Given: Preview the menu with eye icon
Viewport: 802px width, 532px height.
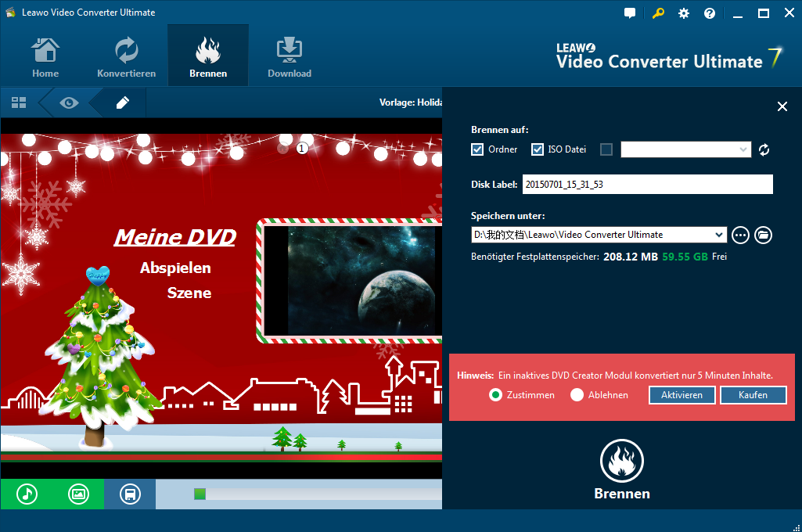Looking at the screenshot, I should click(x=69, y=102).
